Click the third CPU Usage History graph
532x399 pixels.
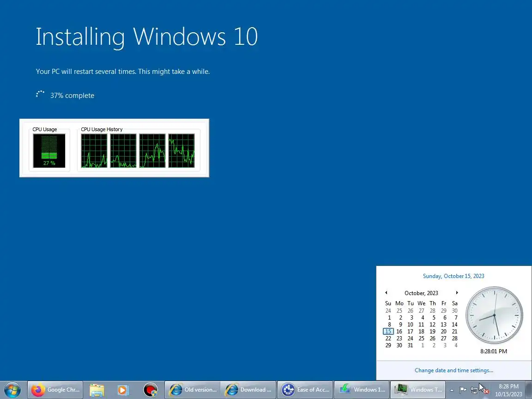(x=152, y=151)
